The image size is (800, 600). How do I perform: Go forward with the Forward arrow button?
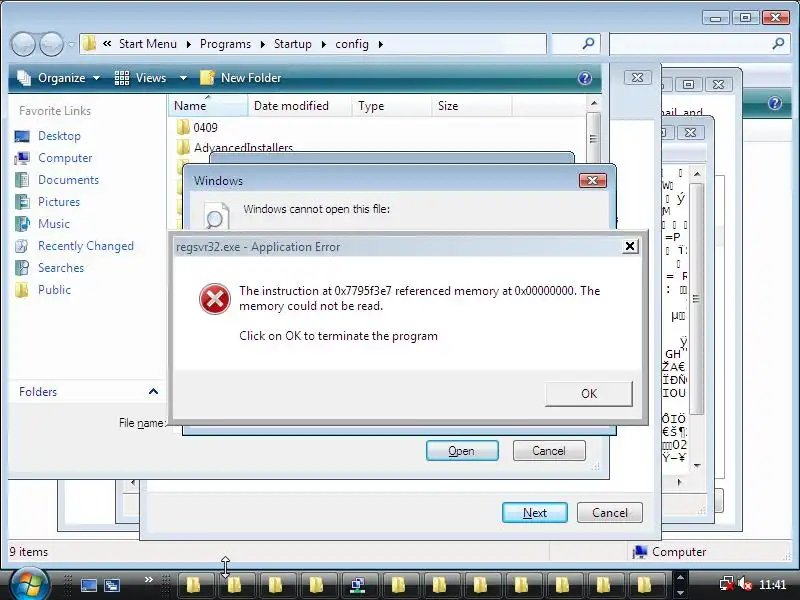(x=52, y=44)
